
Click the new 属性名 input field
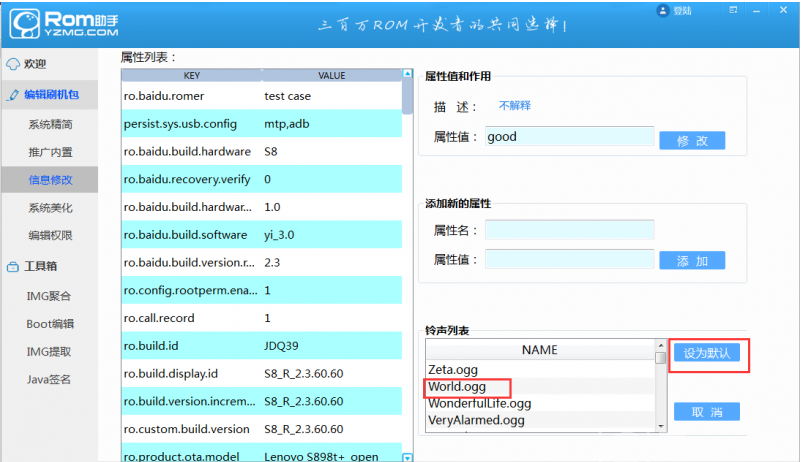569,230
